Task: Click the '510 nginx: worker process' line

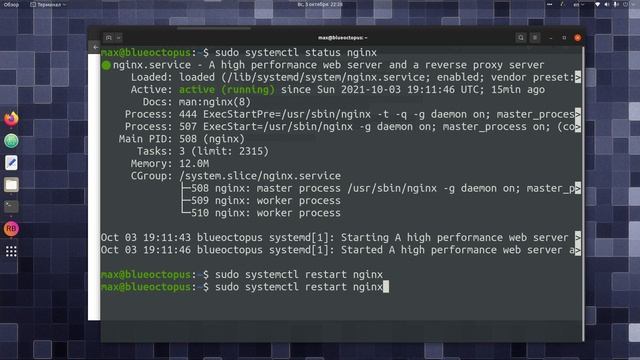Action: (x=261, y=213)
